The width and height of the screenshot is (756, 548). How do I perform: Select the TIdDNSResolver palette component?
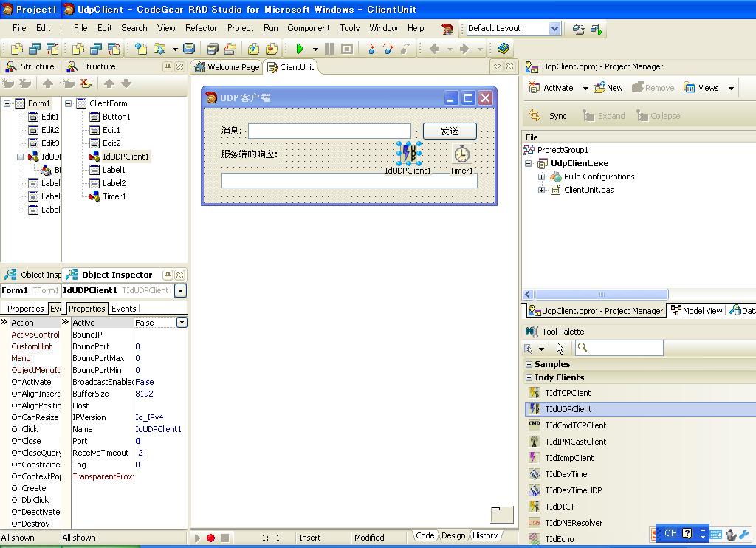pyautogui.click(x=573, y=523)
